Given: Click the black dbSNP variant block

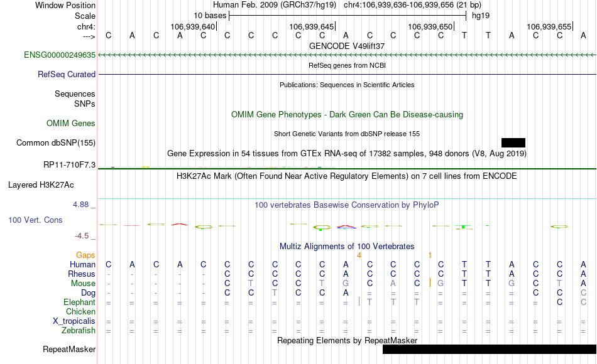Looking at the screenshot, I should coord(513,142).
